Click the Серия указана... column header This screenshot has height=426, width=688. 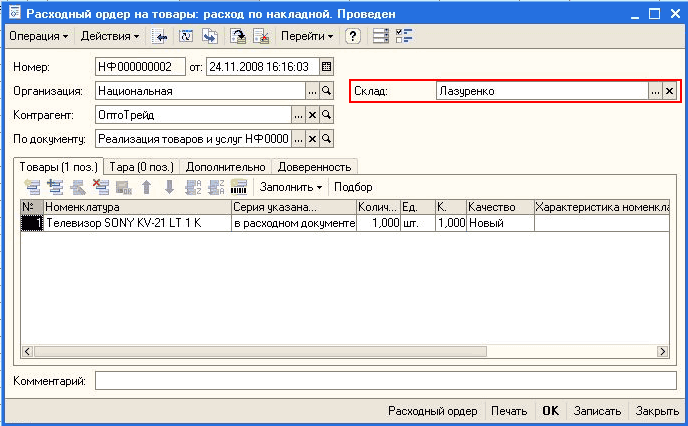tap(294, 207)
